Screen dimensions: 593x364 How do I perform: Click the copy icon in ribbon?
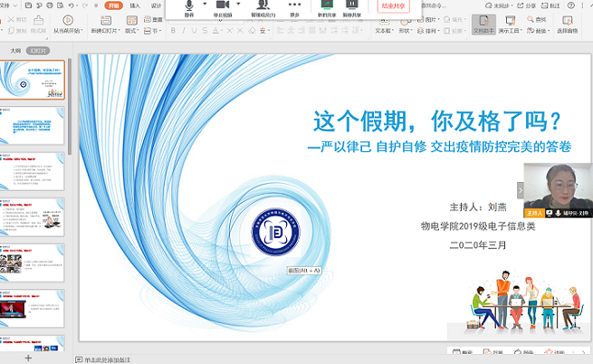click(12, 31)
